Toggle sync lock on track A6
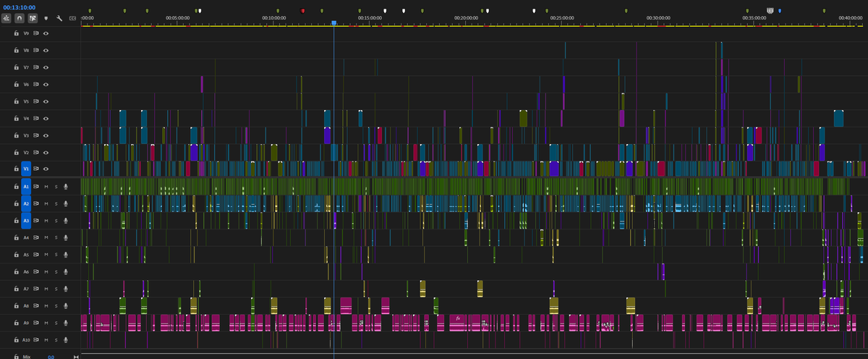868x359 pixels. point(36,271)
